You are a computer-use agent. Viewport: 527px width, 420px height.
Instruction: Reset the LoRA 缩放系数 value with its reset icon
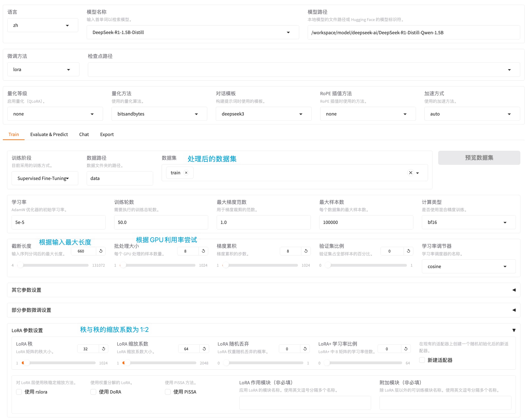point(204,349)
